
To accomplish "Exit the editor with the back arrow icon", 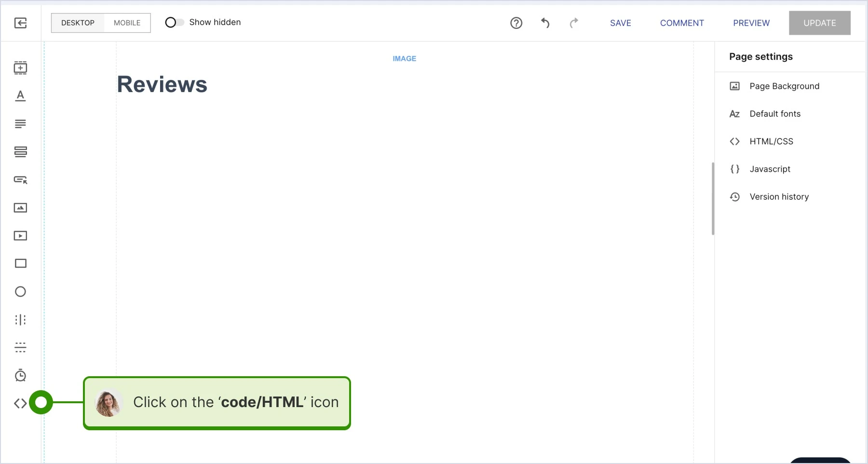I will [20, 23].
